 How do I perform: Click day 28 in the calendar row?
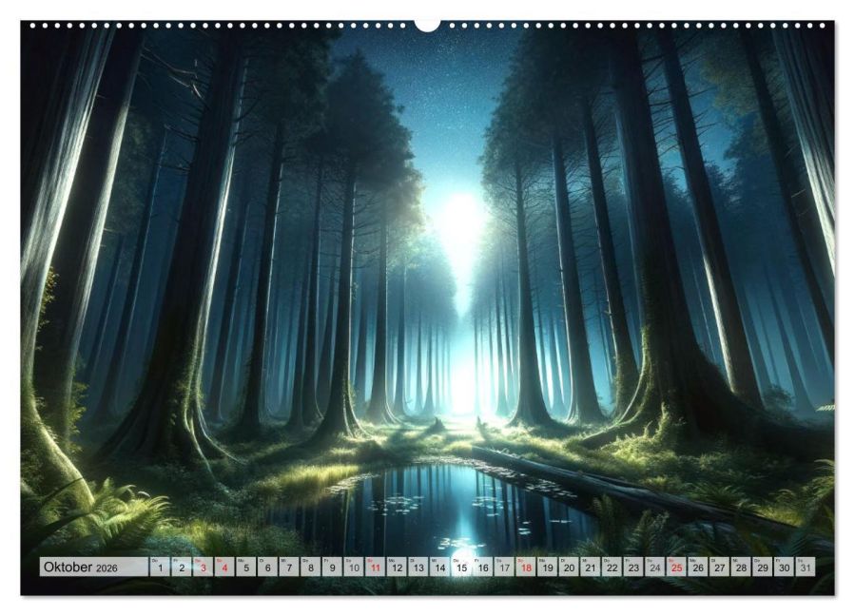tap(741, 567)
